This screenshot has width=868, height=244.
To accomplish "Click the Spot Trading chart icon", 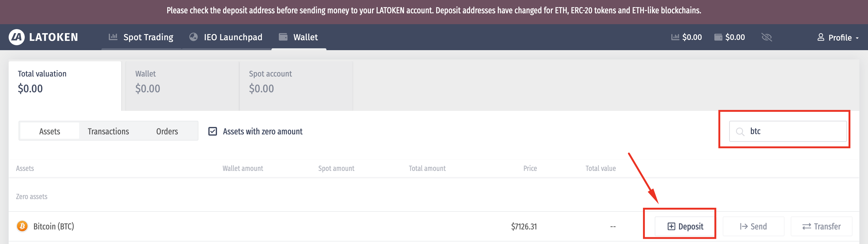I will (x=113, y=37).
